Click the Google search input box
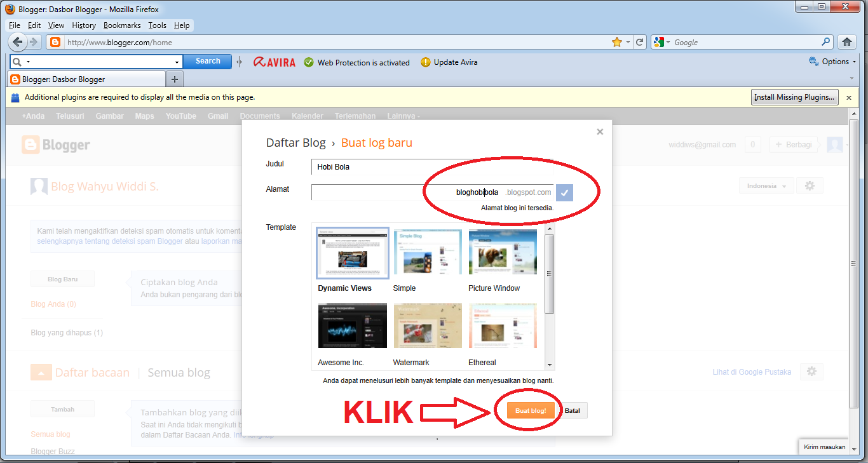The image size is (868, 463). click(x=743, y=43)
